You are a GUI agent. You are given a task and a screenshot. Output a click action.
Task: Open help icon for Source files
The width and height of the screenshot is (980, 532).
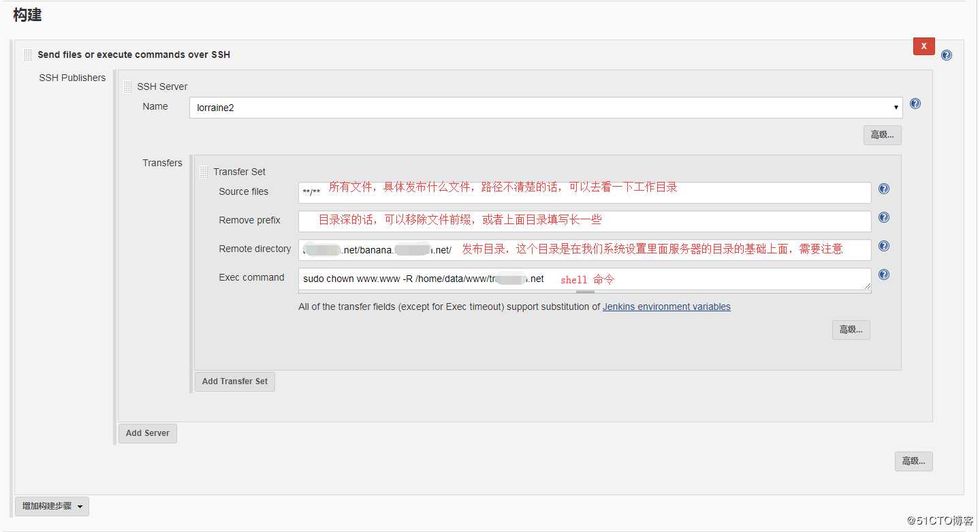884,189
